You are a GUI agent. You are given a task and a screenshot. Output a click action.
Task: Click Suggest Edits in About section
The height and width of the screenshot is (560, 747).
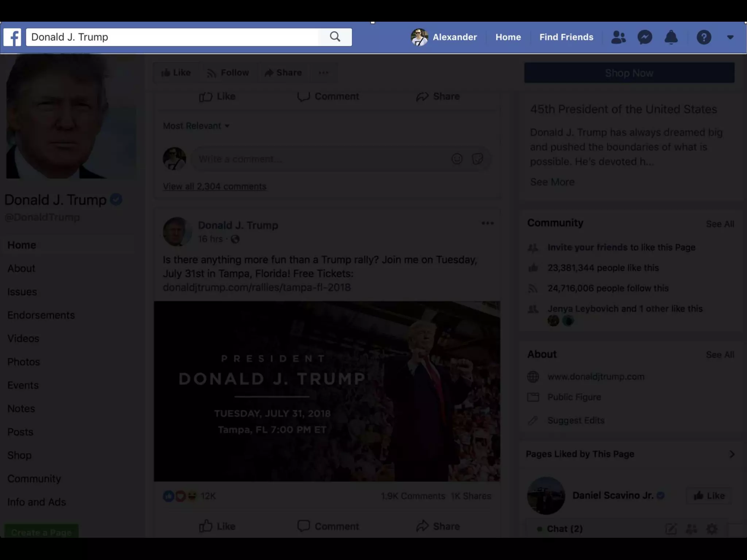(x=576, y=420)
